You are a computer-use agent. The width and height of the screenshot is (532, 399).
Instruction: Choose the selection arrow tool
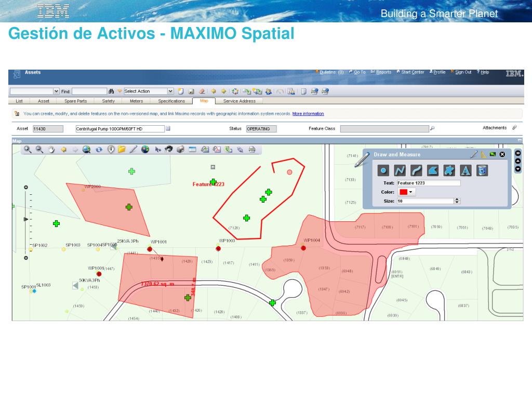pos(158,149)
